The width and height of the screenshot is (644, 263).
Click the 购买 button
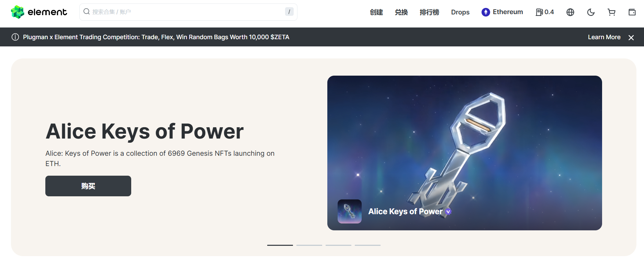(88, 186)
